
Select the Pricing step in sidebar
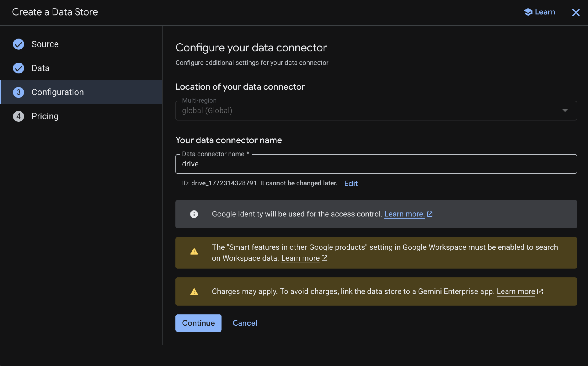[45, 116]
